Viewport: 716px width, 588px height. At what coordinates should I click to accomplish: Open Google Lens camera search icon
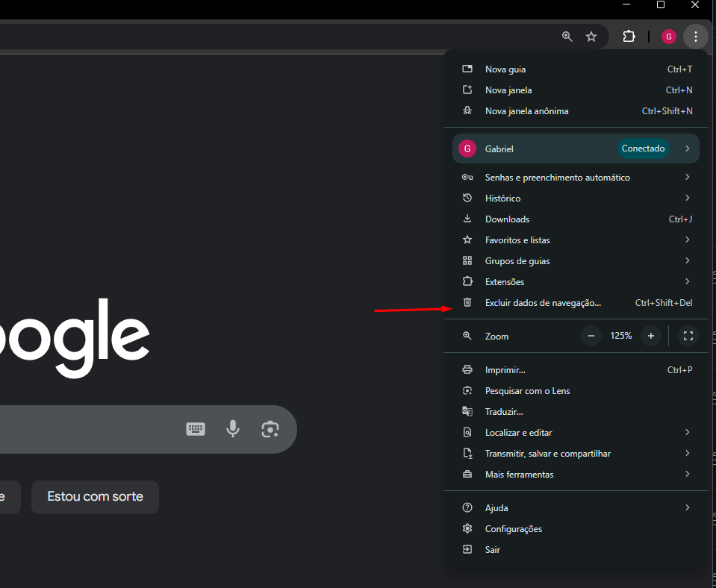click(x=270, y=429)
